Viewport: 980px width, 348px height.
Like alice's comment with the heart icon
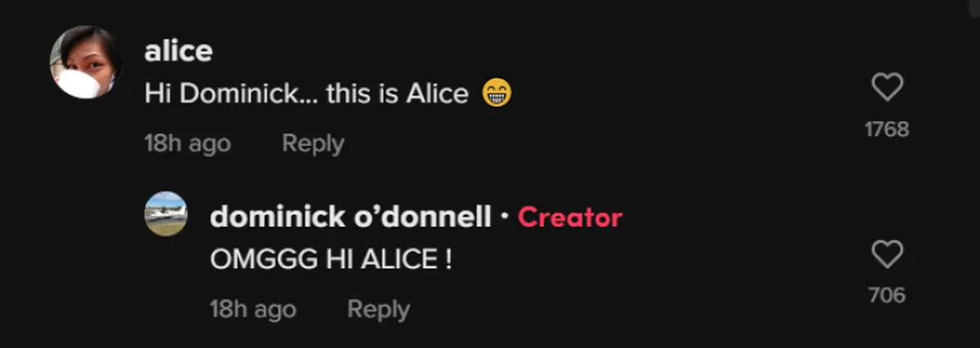888,87
